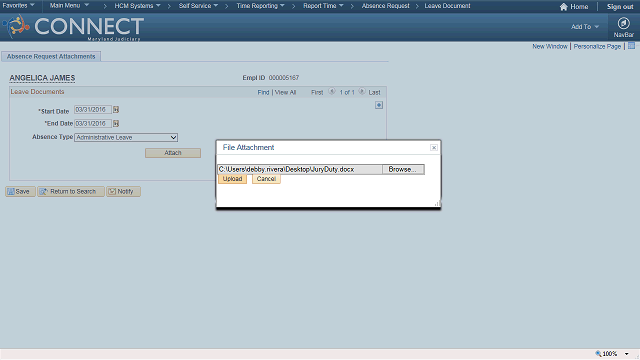The image size is (640, 360).
Task: Click the CONNECT Maryland Judiciary logo
Action: (x=73, y=27)
